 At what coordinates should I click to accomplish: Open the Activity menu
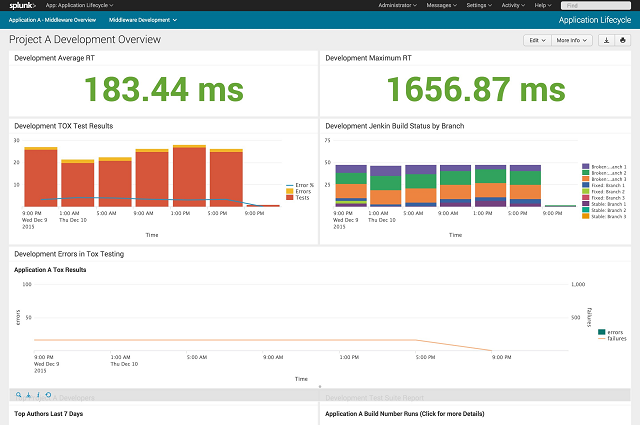tap(513, 5)
